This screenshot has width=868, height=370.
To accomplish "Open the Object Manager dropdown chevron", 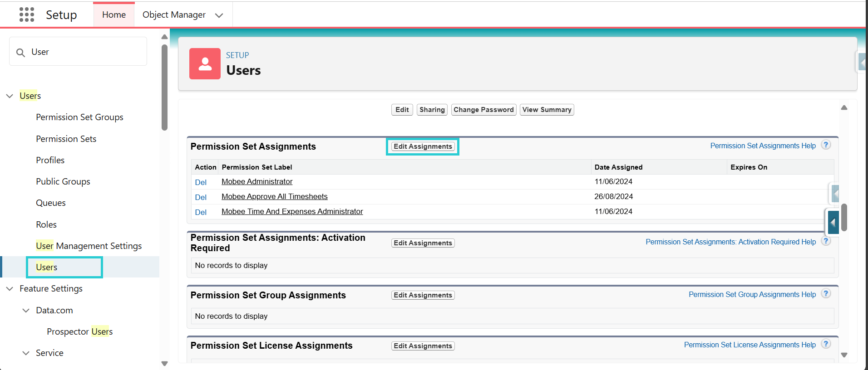I will tap(219, 15).
